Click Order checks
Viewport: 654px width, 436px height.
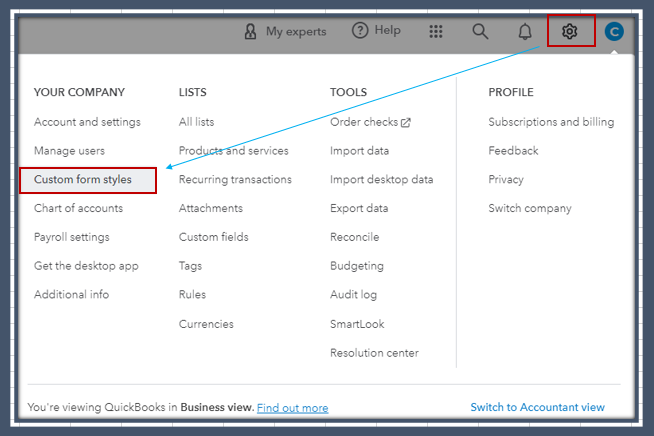pyautogui.click(x=364, y=122)
